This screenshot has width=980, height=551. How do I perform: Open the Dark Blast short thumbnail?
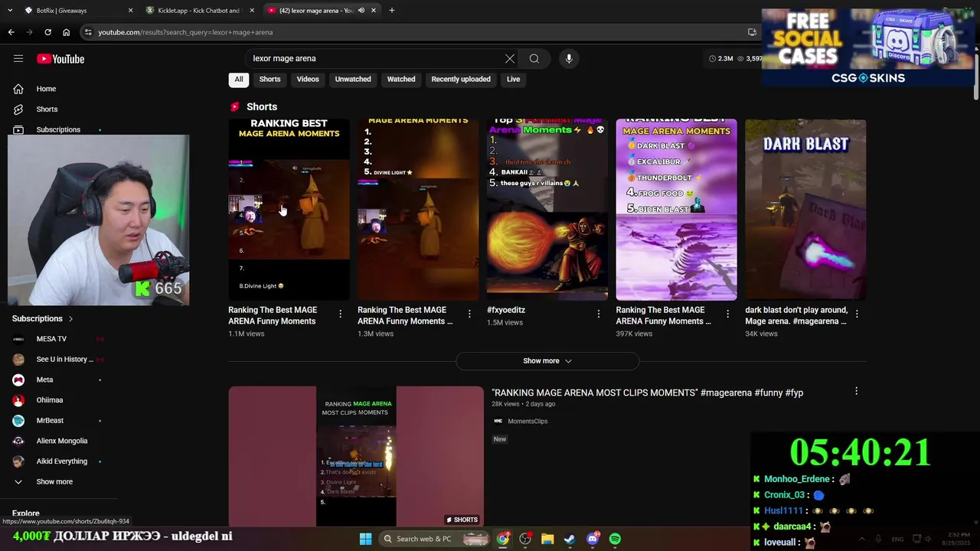(805, 209)
